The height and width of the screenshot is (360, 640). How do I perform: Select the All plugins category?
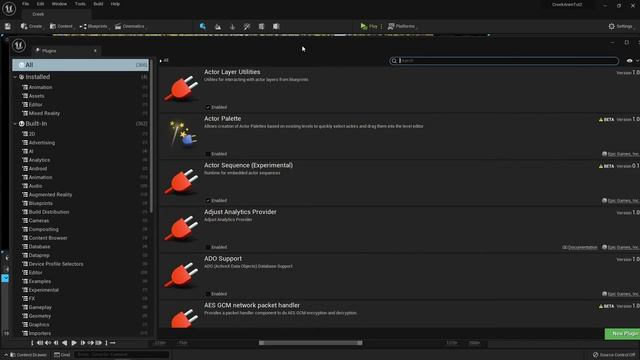[80, 65]
